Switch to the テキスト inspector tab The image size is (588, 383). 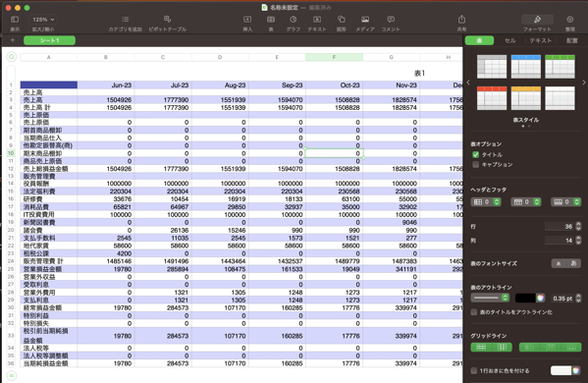(540, 40)
